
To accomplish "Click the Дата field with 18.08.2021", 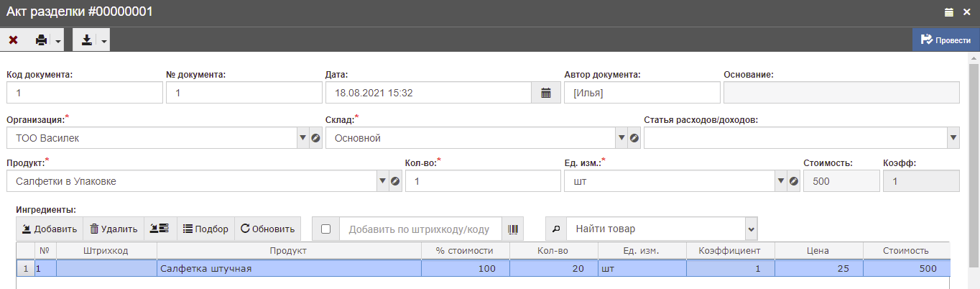I will [428, 93].
